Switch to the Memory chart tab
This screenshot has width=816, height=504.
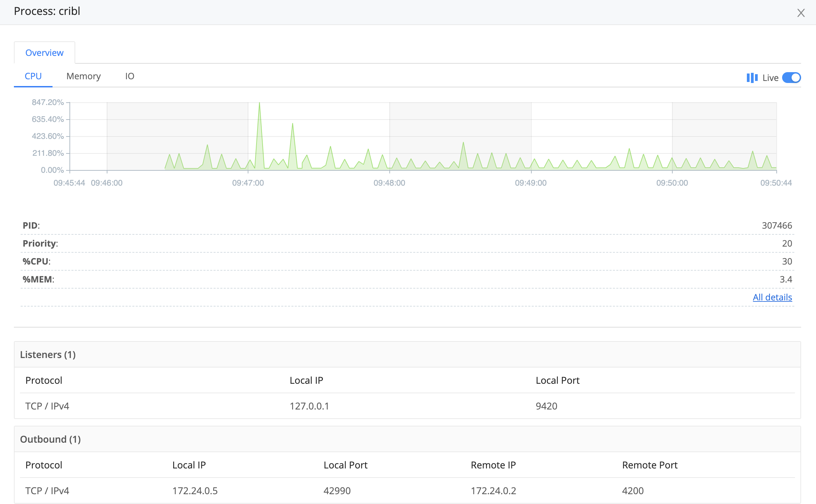(83, 76)
